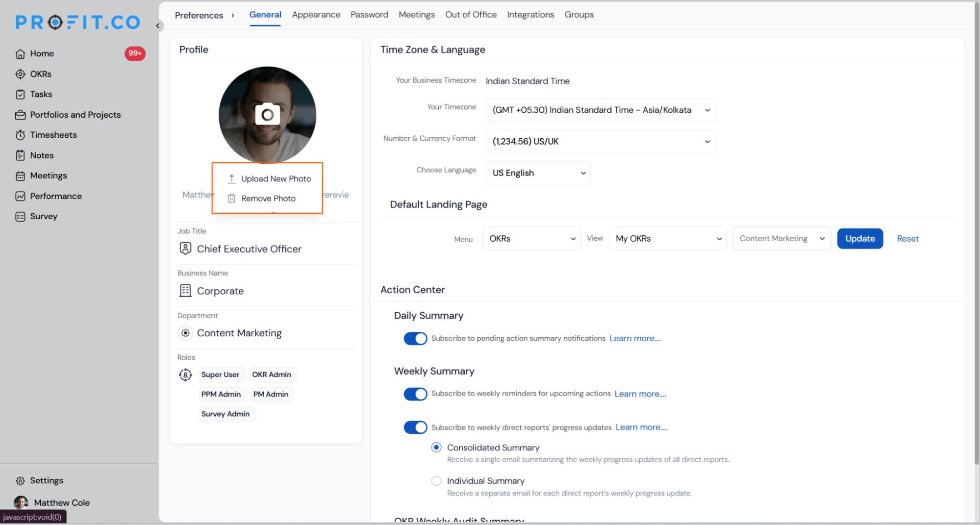Open Number & Currency Format dropdown
The image size is (980, 525).
601,142
